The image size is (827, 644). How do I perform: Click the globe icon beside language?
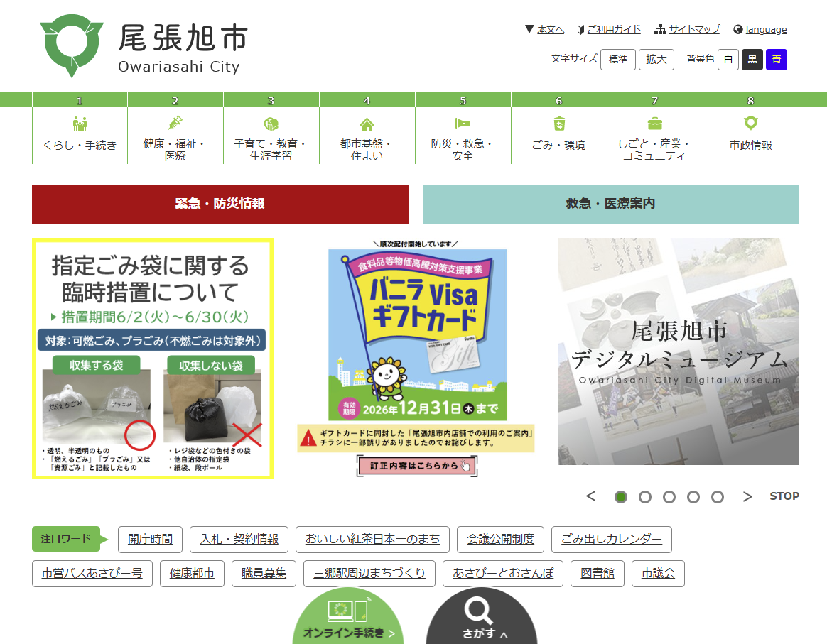pos(738,30)
